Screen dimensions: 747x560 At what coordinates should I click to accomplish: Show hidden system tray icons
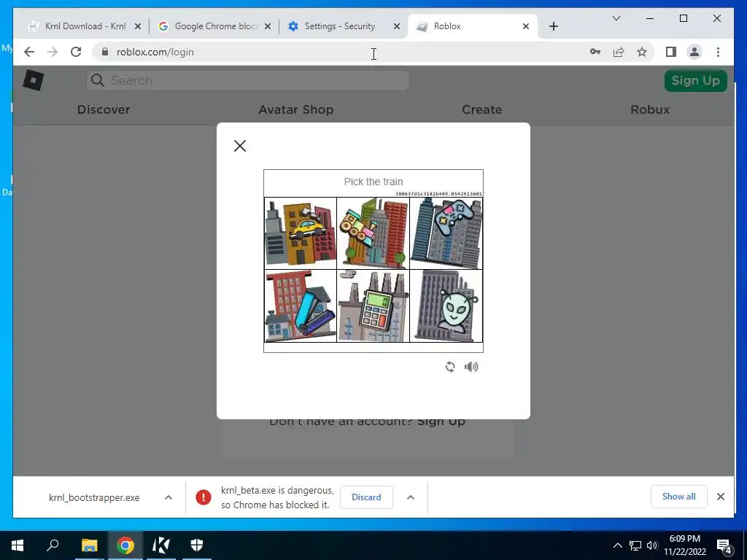click(617, 545)
